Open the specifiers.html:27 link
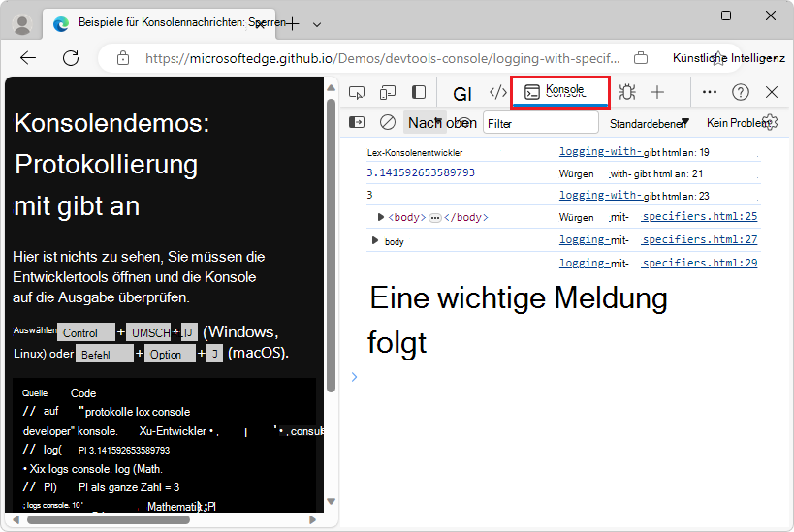 699,239
